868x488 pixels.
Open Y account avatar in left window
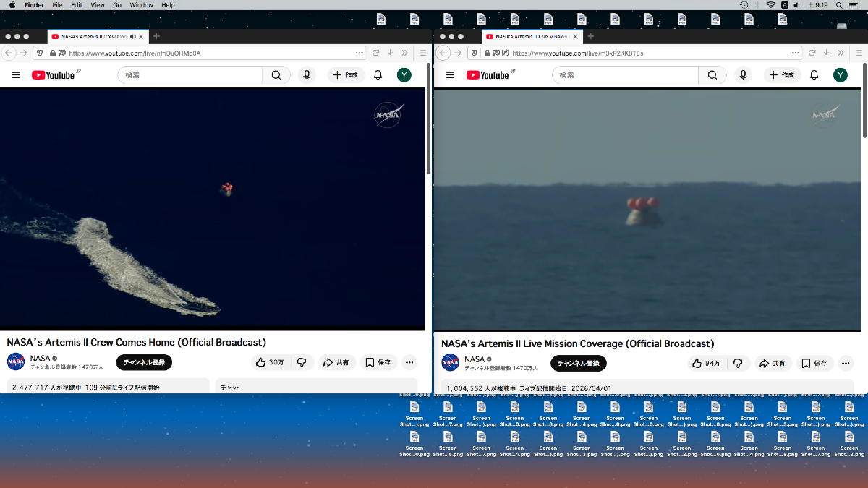404,75
